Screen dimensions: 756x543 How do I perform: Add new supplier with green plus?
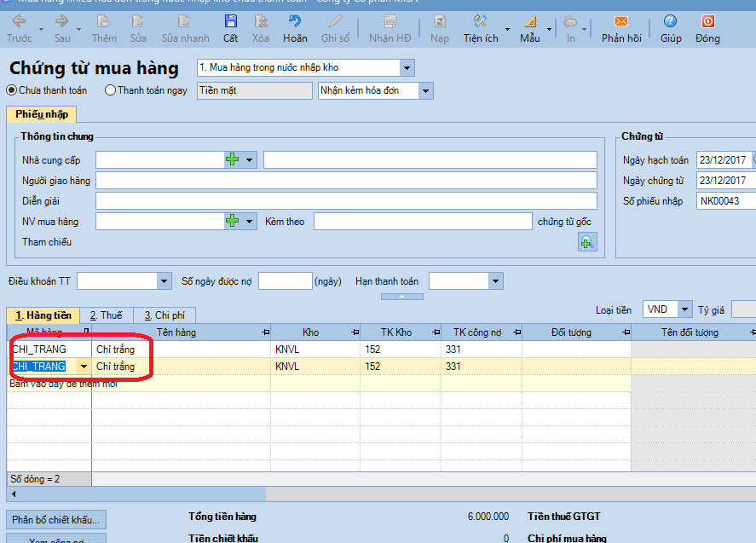pyautogui.click(x=233, y=159)
